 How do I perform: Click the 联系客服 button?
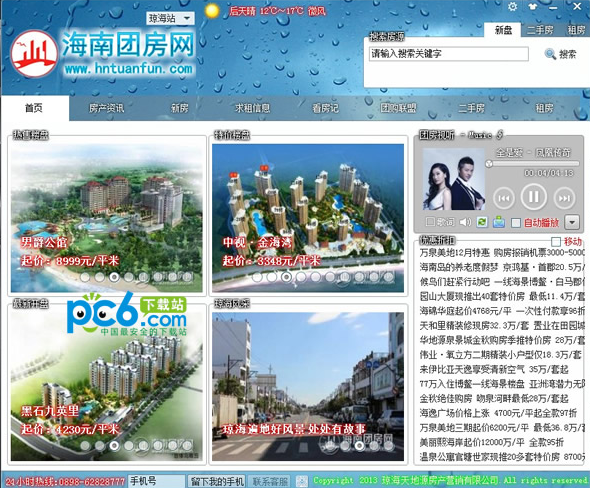[270, 481]
